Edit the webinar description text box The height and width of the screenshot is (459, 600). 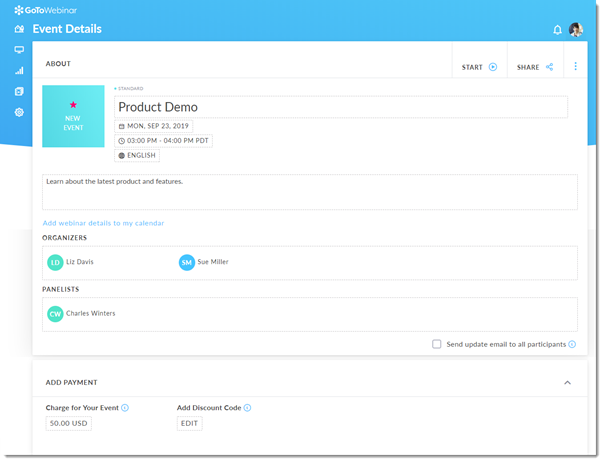(x=310, y=192)
